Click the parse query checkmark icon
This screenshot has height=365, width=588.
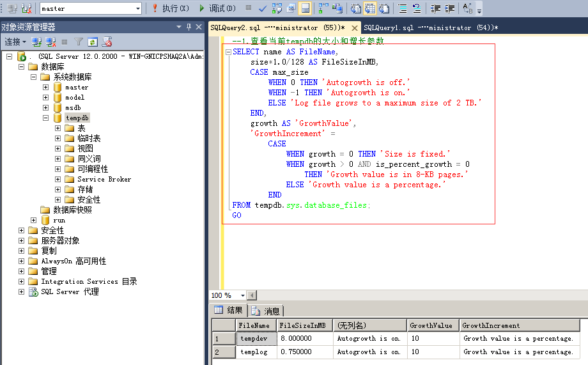point(263,8)
